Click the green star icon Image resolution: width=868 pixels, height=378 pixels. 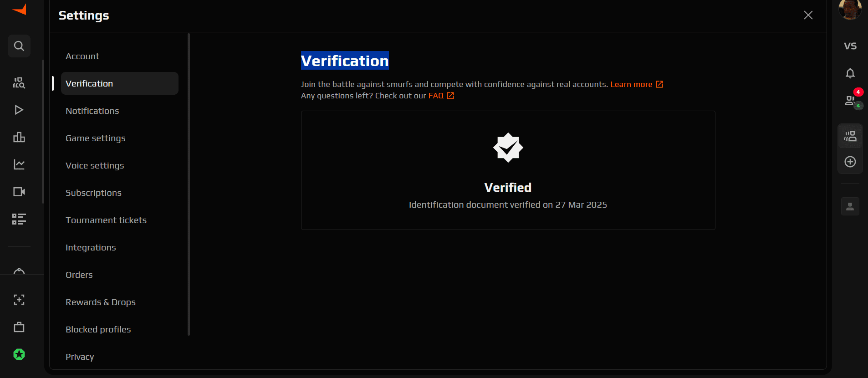pos(19,354)
